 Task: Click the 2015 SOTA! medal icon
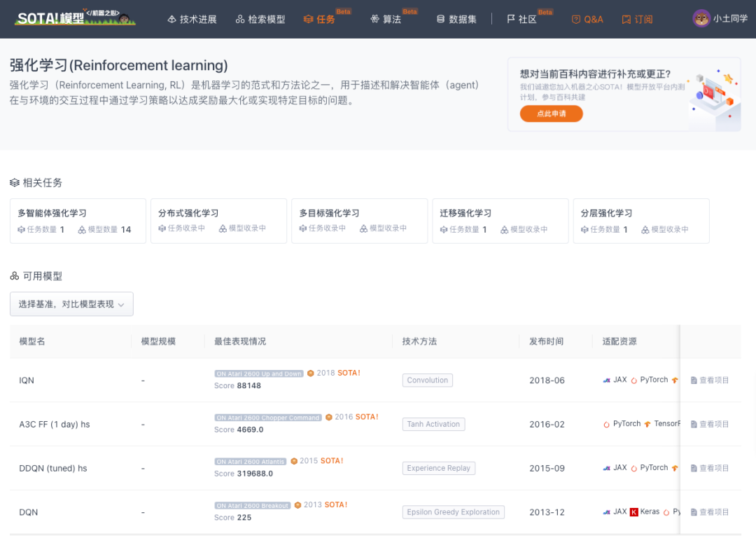(x=293, y=461)
